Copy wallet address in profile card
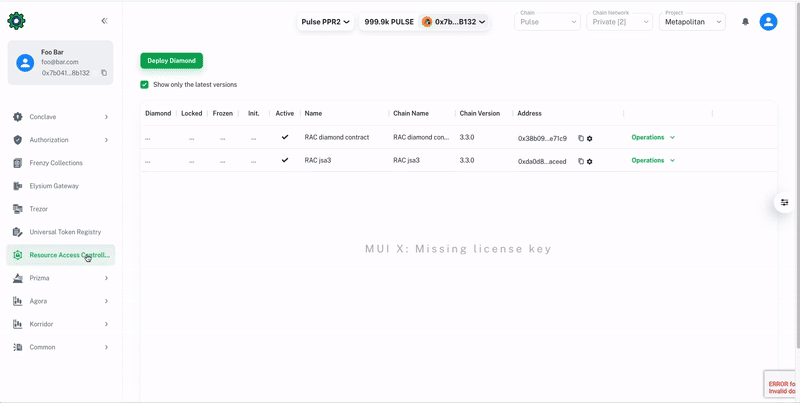Screen dimensions: 800x403 click(x=104, y=73)
